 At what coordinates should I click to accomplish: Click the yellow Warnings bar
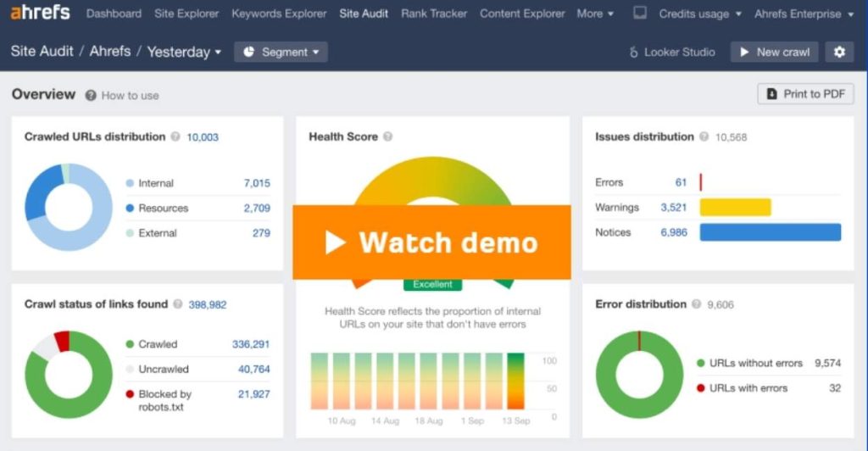(735, 208)
